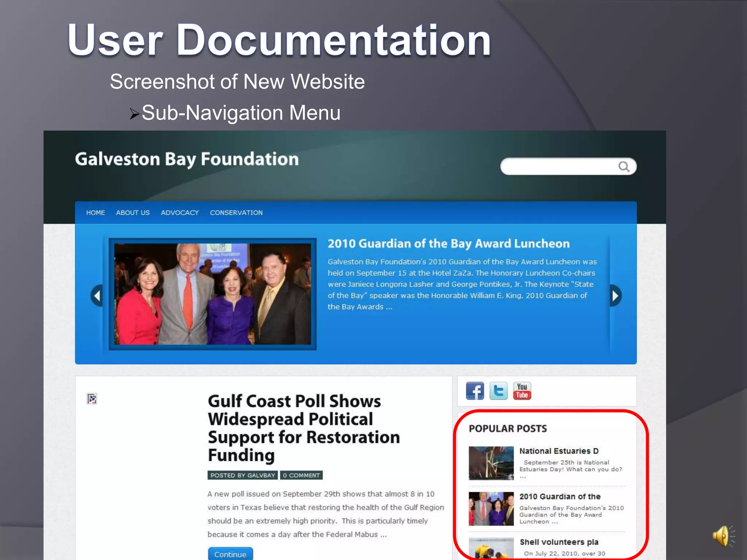This screenshot has height=560, width=747.
Task: Click the 'Sub-Navigation Menu' bullet text
Action: pyautogui.click(x=241, y=113)
